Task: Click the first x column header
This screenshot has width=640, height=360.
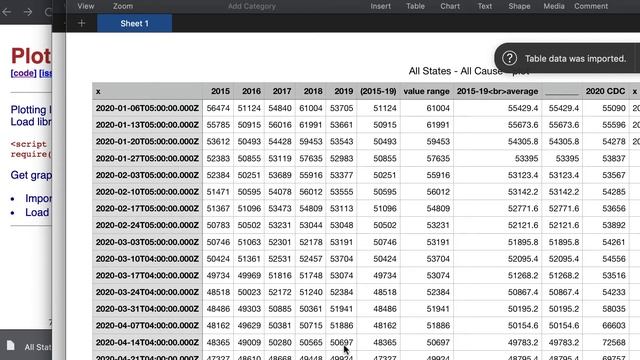Action: pyautogui.click(x=147, y=91)
